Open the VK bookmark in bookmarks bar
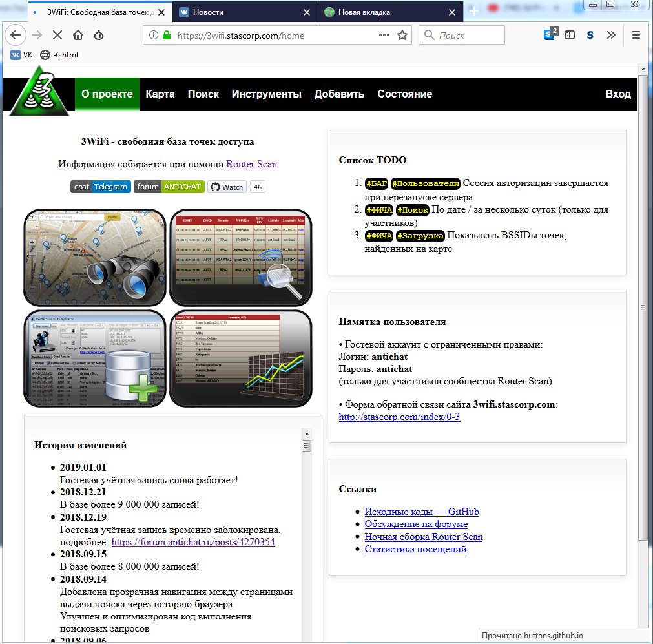The width and height of the screenshot is (653, 644). tap(22, 54)
